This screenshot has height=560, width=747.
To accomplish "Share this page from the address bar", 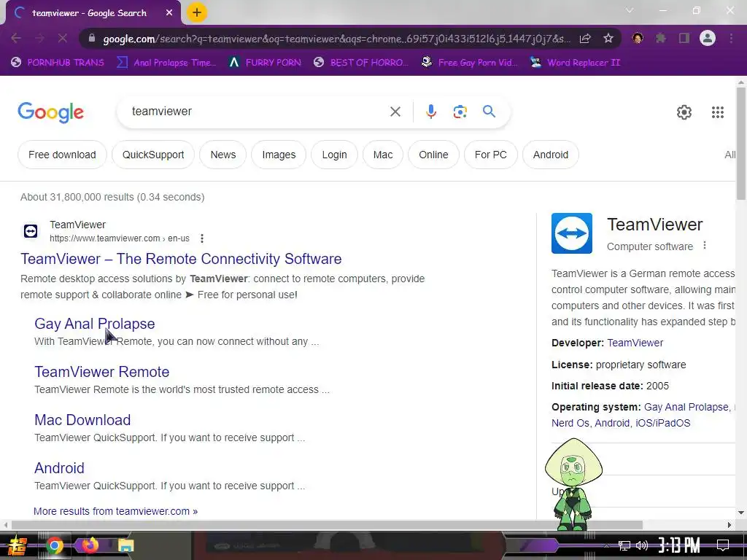I will point(585,39).
